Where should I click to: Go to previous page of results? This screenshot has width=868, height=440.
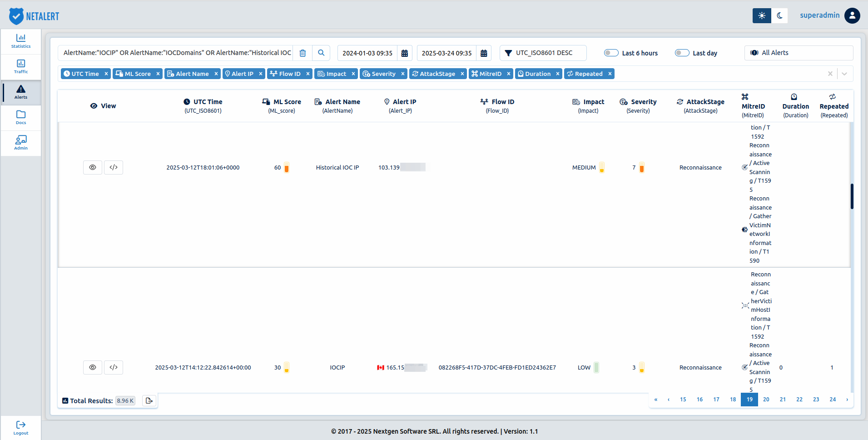click(669, 400)
